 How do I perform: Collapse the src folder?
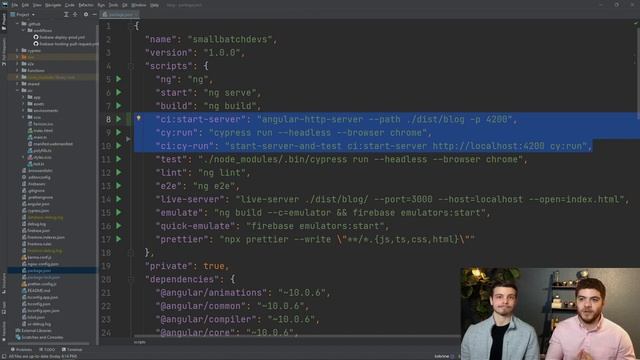tap(18, 91)
